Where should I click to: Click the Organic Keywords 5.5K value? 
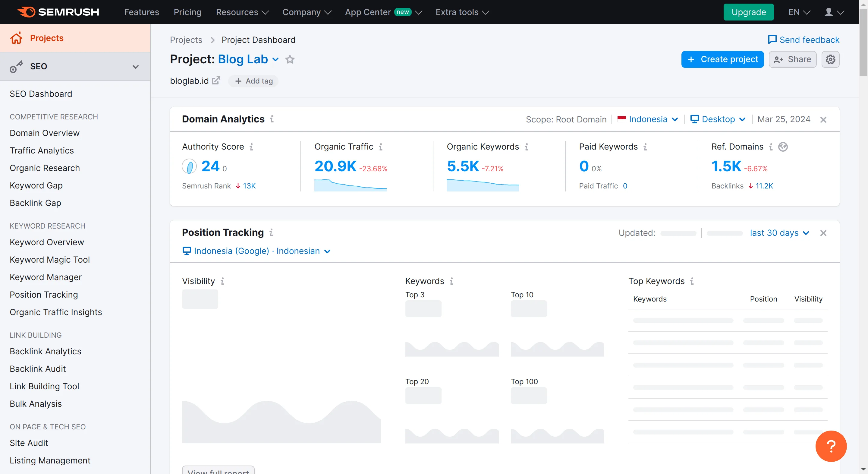pos(463,166)
